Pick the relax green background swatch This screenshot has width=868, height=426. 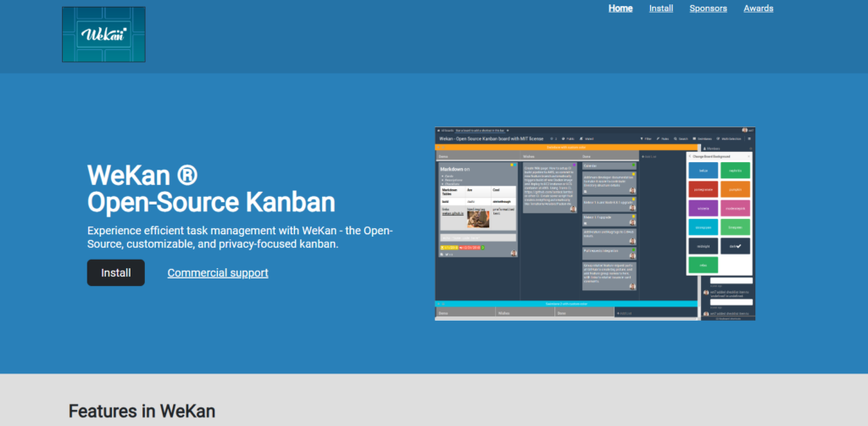[x=704, y=265]
